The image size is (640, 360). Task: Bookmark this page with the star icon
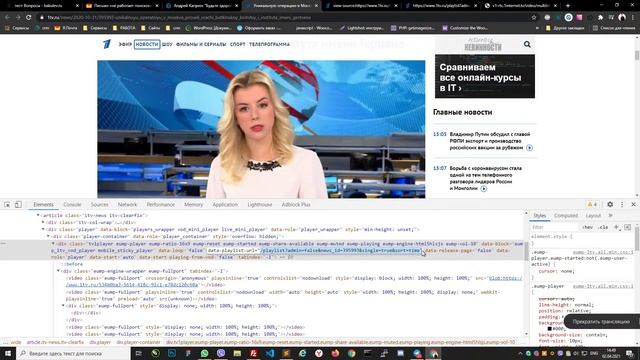[x=533, y=18]
